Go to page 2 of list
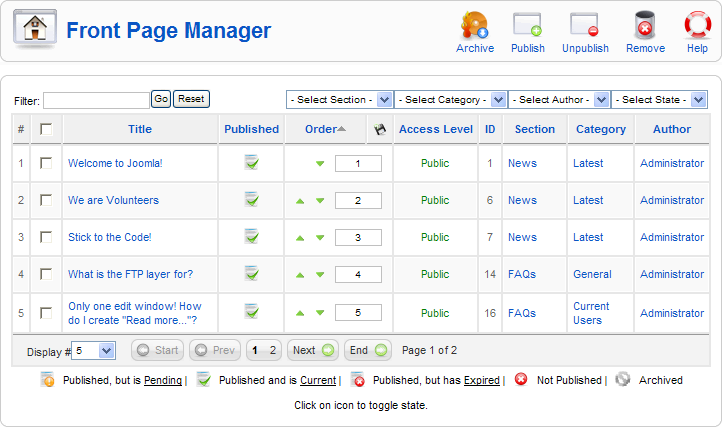This screenshot has height=427, width=722. tap(273, 351)
